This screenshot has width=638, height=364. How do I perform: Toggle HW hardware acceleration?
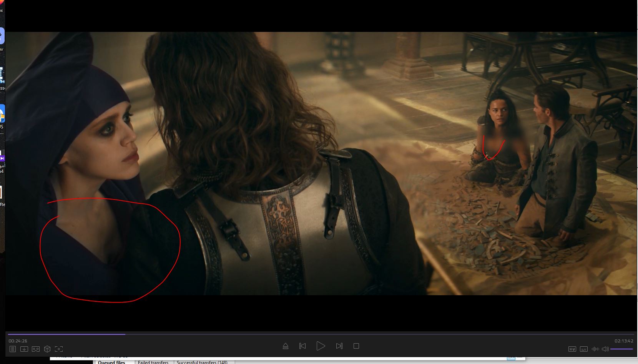572,349
